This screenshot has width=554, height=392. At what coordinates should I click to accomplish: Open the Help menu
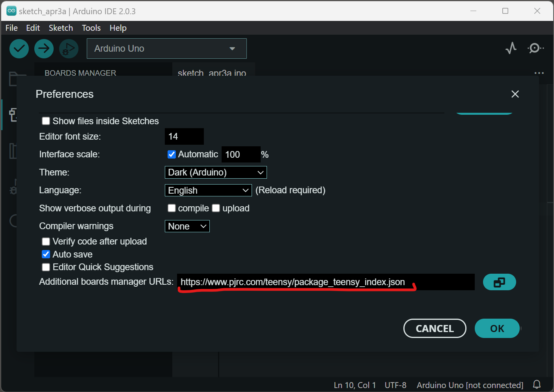[118, 28]
